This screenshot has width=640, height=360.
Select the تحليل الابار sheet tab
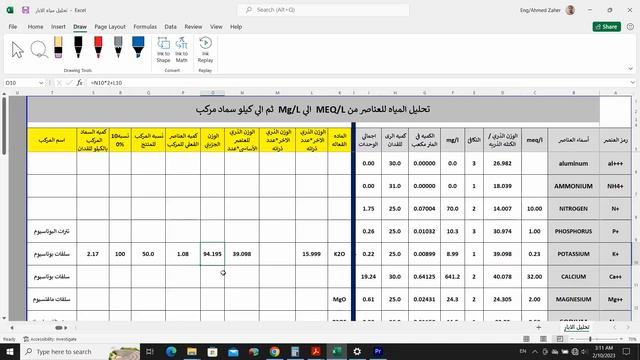[576, 327]
